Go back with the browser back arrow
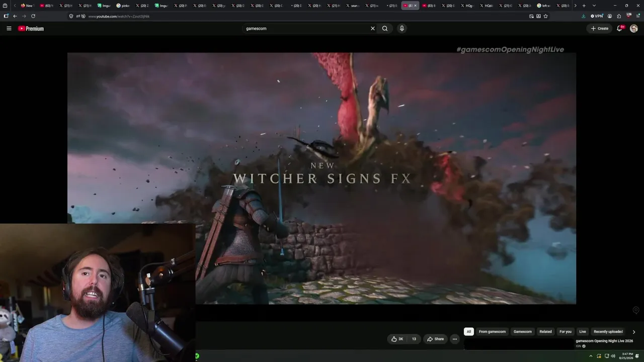This screenshot has width=644, height=362. (x=15, y=16)
